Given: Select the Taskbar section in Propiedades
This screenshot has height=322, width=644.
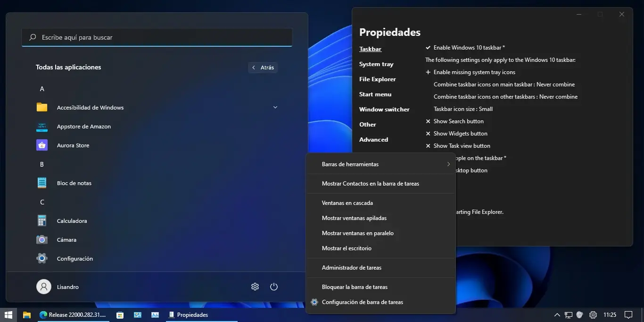Looking at the screenshot, I should pyautogui.click(x=370, y=49).
